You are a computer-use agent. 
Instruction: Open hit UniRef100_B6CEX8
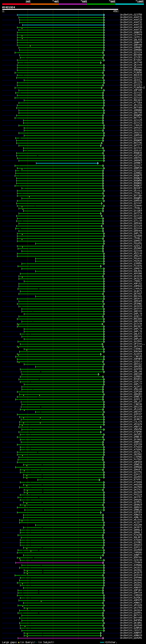[131, 75]
